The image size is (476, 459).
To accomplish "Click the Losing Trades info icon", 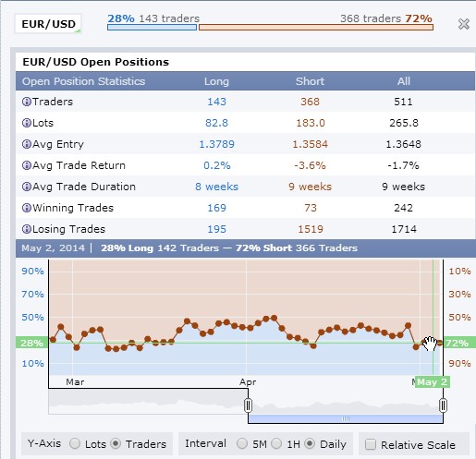I will coord(27,229).
